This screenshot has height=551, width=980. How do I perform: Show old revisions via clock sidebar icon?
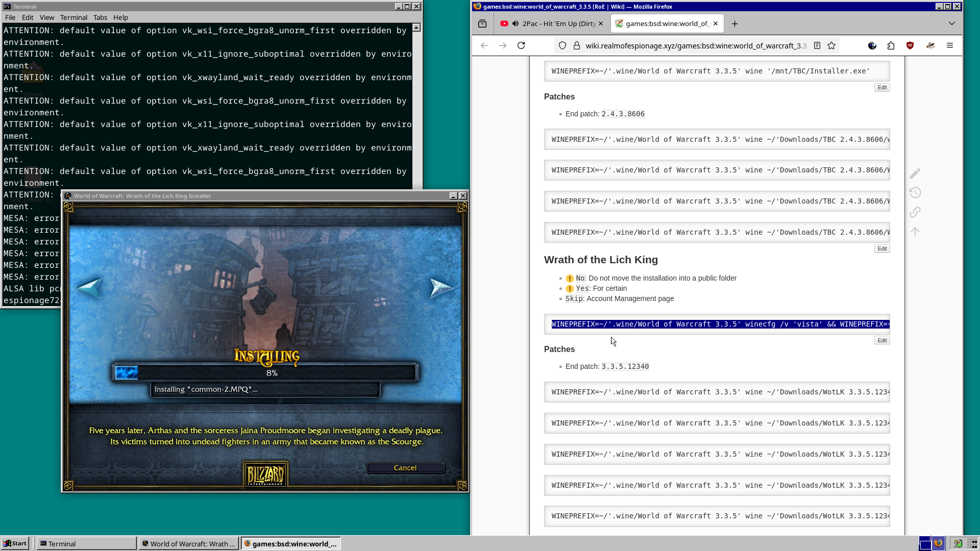pyautogui.click(x=915, y=192)
